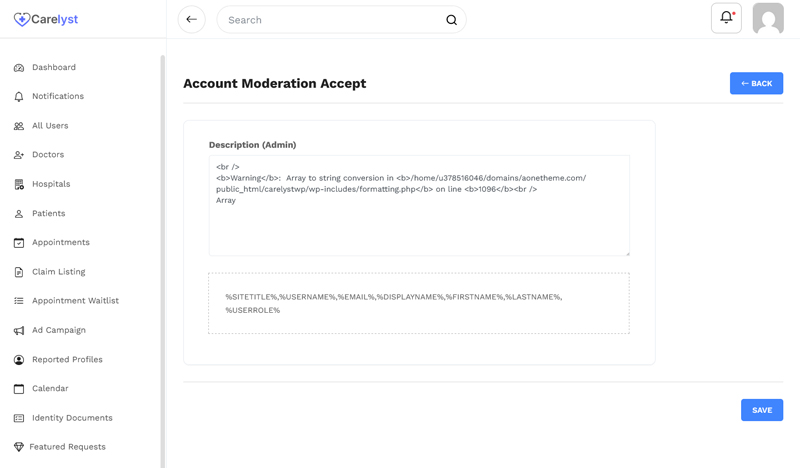Select Appointment Waitlist entry
800x468 pixels.
pyautogui.click(x=76, y=301)
